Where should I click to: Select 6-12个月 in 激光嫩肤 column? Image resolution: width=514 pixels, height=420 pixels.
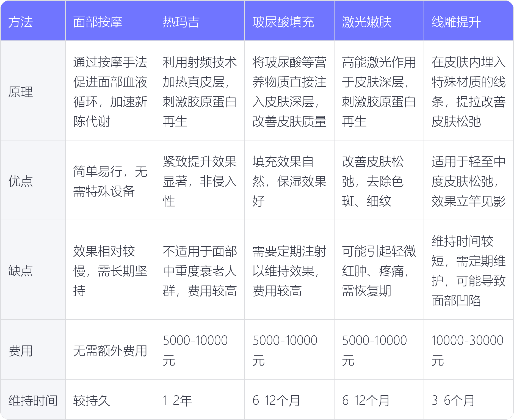[x=379, y=400]
